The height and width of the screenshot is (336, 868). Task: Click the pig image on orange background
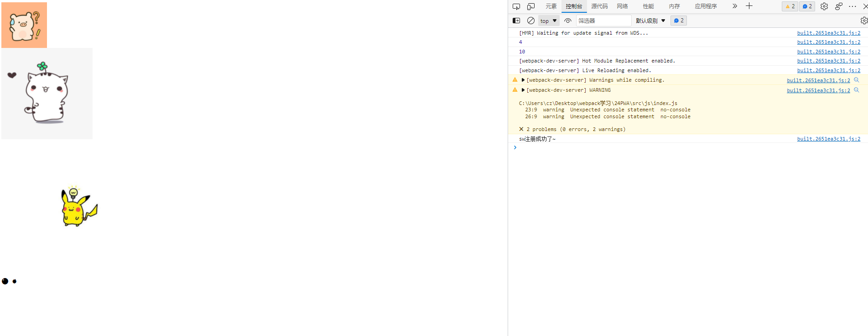pos(24,25)
